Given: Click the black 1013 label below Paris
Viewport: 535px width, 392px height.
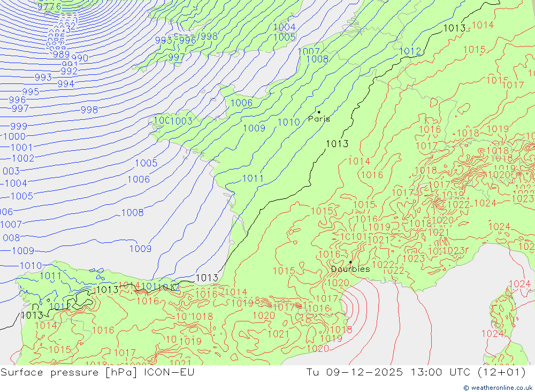Looking at the screenshot, I should point(337,144).
